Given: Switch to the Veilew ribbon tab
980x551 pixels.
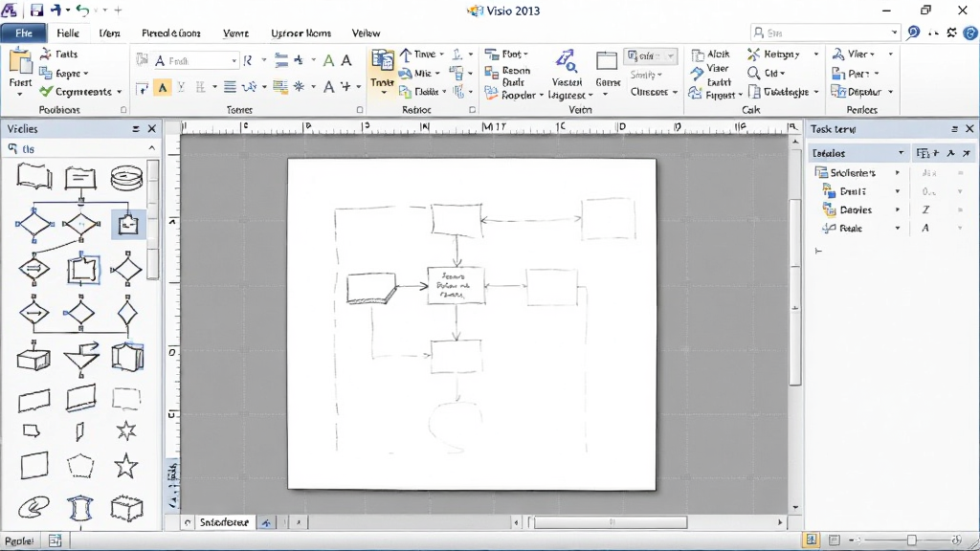Looking at the screenshot, I should coord(366,33).
